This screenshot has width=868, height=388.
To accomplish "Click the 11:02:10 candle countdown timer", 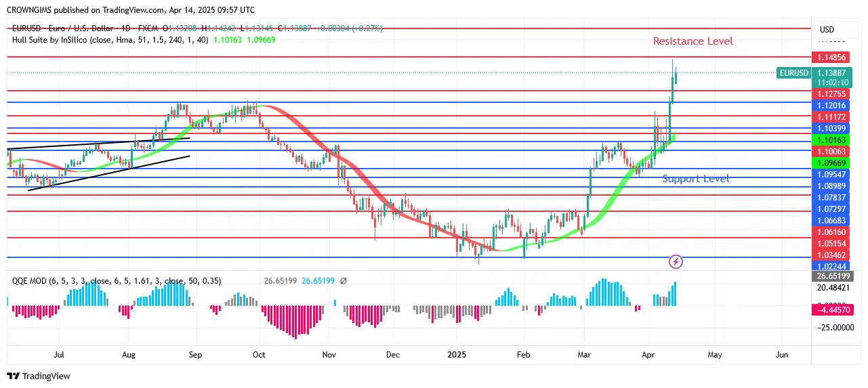I will pos(831,83).
